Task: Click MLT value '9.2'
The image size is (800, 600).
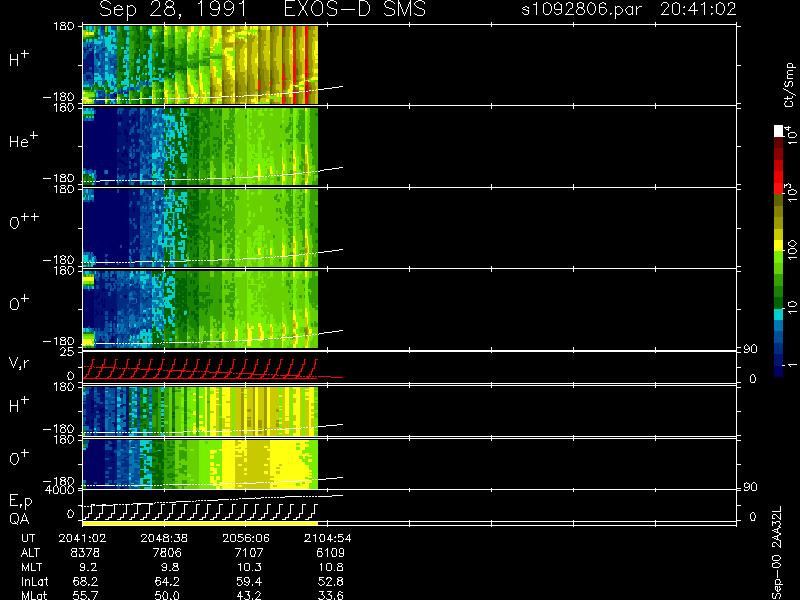Action: click(88, 567)
